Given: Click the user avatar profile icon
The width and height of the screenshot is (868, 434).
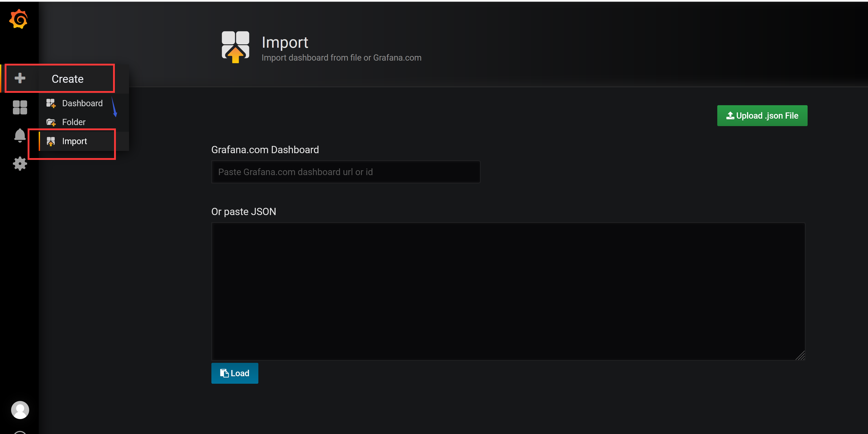Looking at the screenshot, I should [x=20, y=410].
